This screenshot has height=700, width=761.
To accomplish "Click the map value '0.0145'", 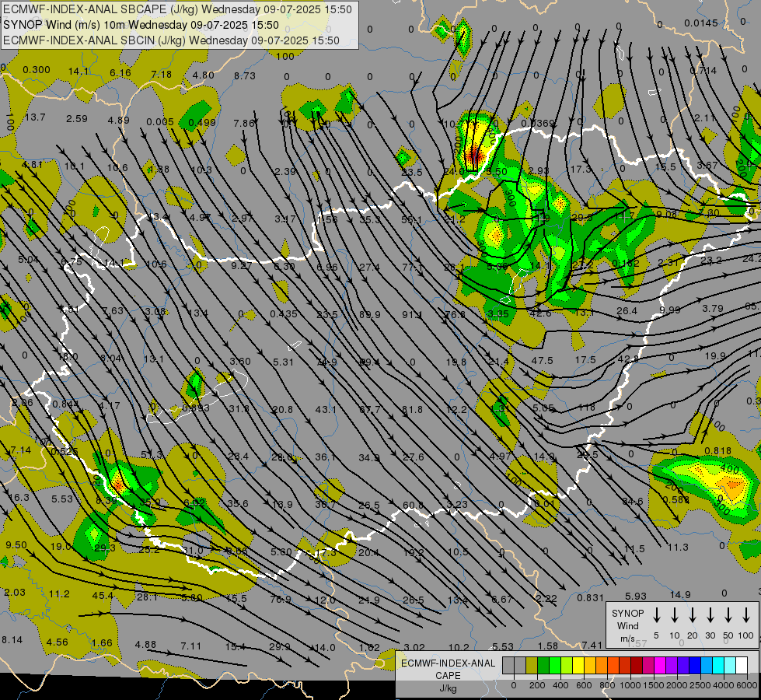I will click(x=701, y=23).
